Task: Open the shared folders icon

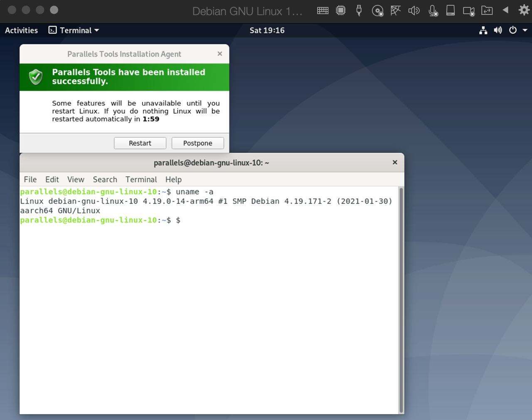Action: pos(487,10)
